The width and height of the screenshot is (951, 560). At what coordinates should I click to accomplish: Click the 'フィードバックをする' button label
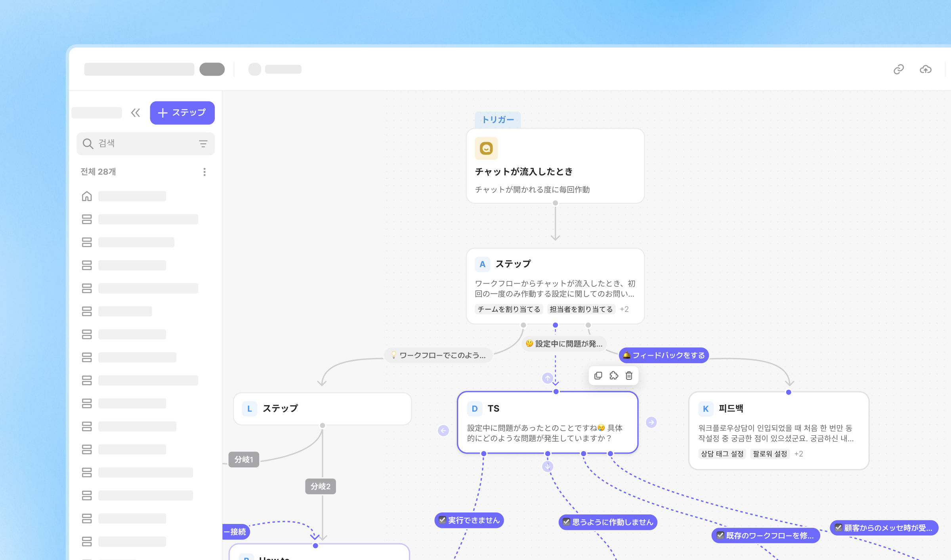[x=664, y=355]
